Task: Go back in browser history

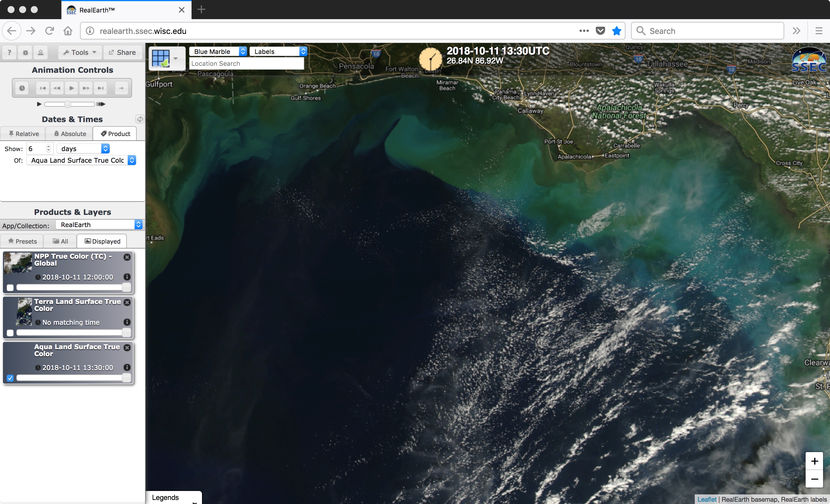Action: [x=12, y=31]
